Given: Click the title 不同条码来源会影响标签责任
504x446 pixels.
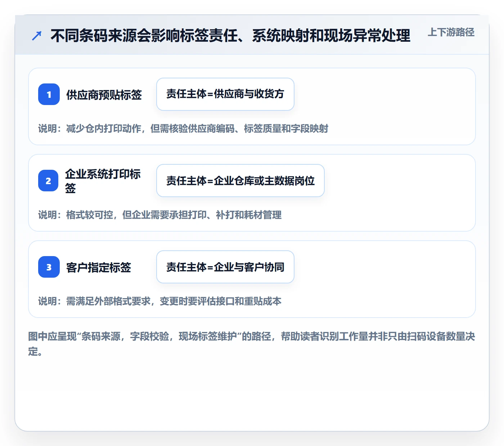Looking at the screenshot, I should click(x=230, y=36).
